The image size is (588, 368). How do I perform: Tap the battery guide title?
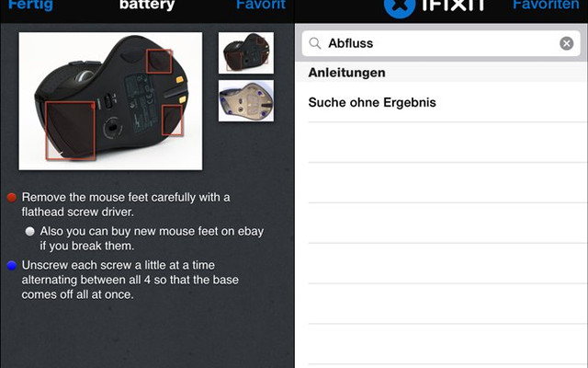[x=147, y=5]
